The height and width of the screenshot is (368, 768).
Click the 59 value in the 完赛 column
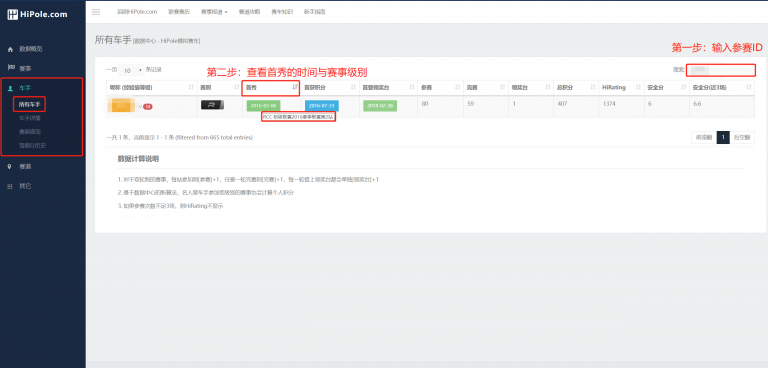pos(470,103)
